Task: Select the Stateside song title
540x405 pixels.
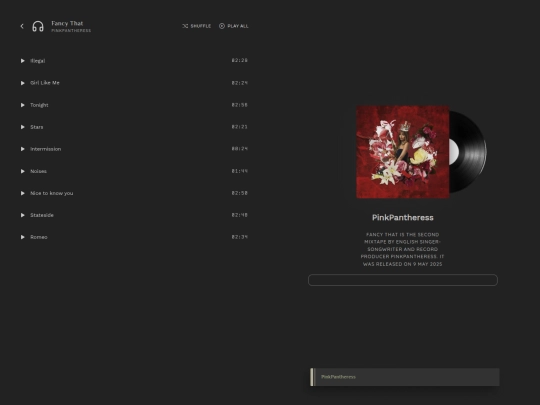Action: [42, 215]
